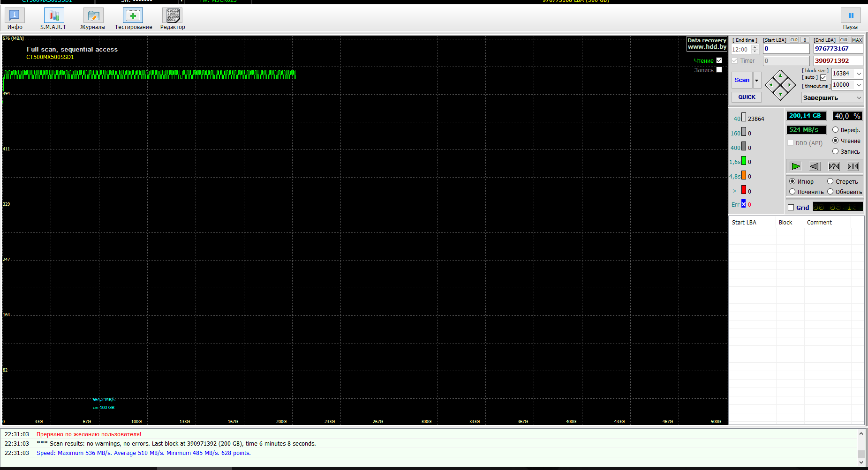868x470 pixels.
Task: Click the elapsed time digital display
Action: coord(838,207)
